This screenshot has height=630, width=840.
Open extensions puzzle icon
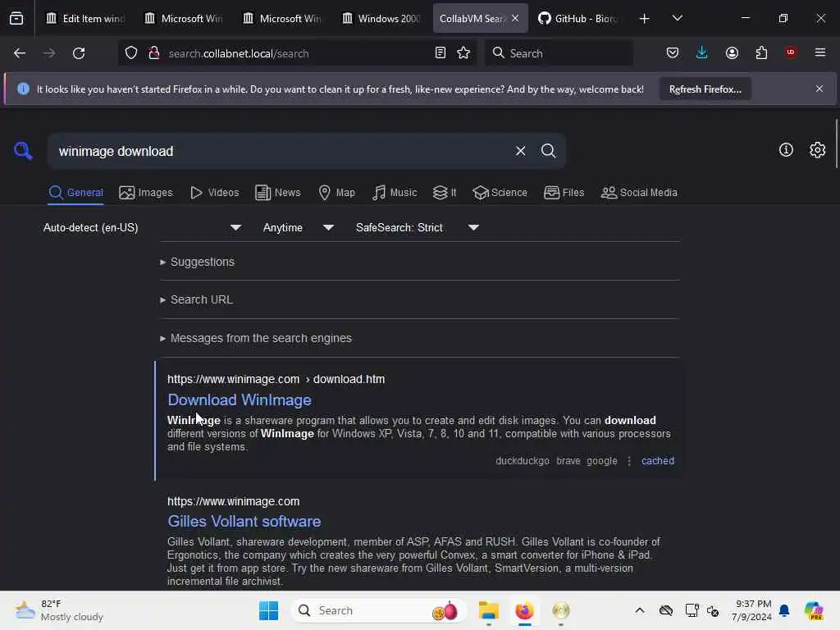click(x=761, y=52)
